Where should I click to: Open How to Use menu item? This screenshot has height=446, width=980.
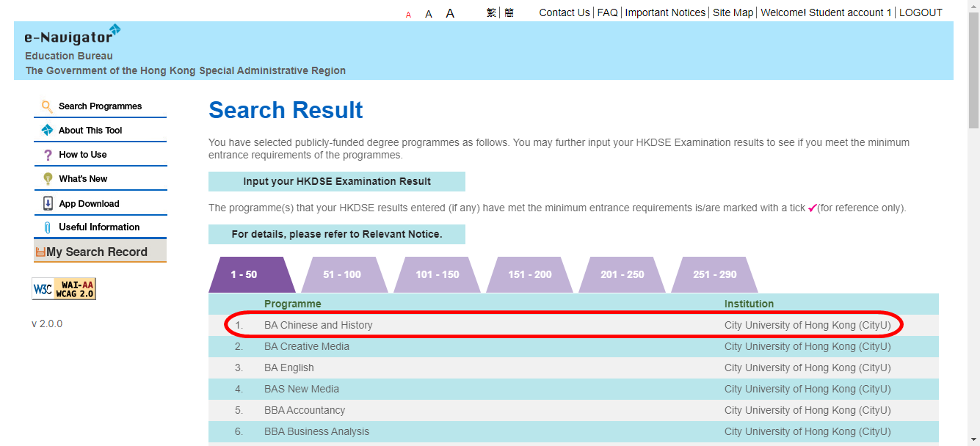83,155
